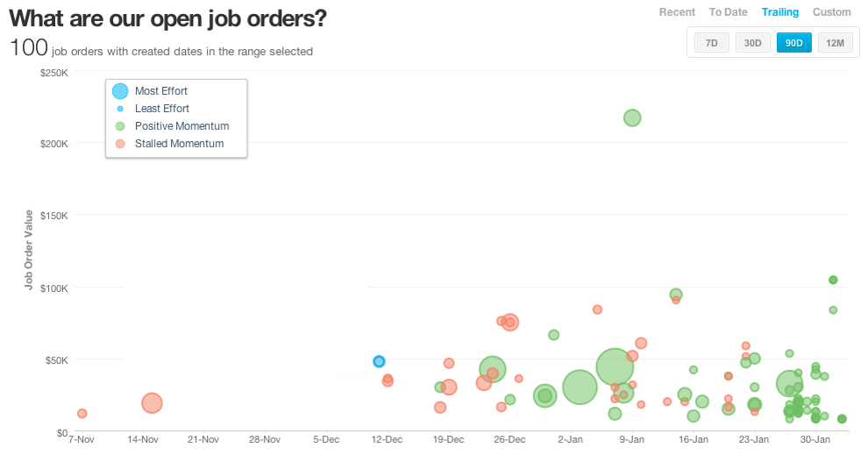The width and height of the screenshot is (868, 455).
Task: Select the blue bubble near 12-Dec
Action: click(x=379, y=361)
